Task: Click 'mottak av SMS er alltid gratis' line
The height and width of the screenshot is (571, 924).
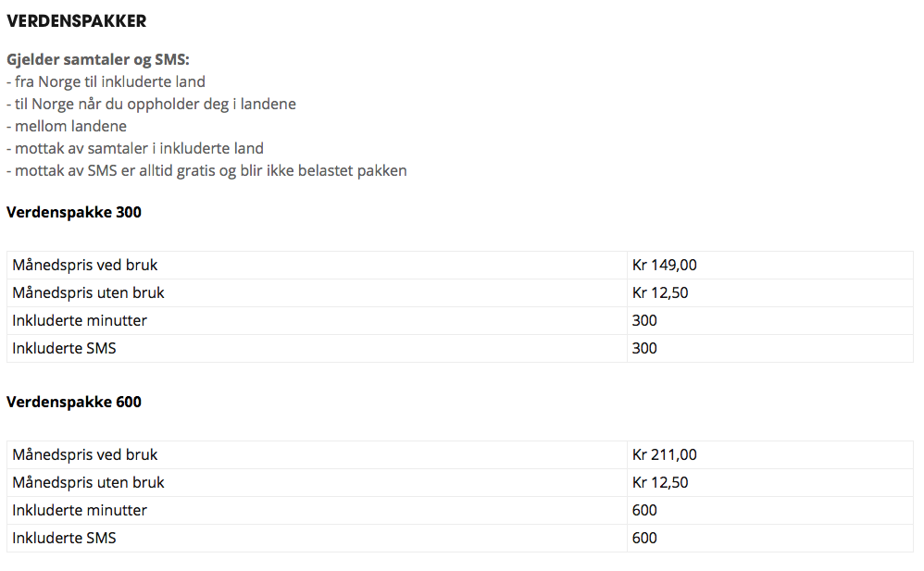Action: [206, 171]
